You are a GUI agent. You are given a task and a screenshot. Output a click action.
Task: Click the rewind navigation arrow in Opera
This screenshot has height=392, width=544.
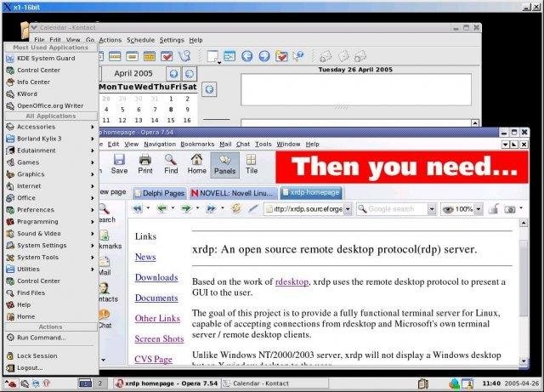click(x=138, y=208)
